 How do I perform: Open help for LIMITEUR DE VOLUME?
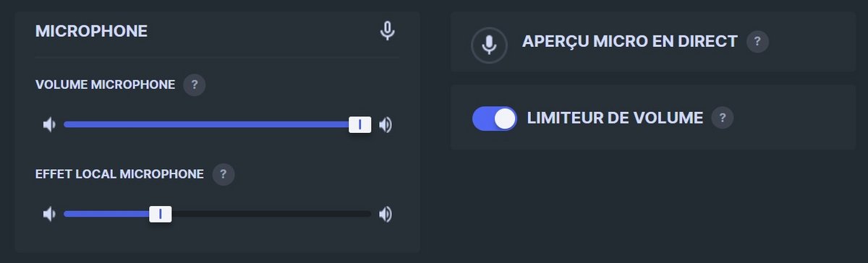[x=723, y=118]
